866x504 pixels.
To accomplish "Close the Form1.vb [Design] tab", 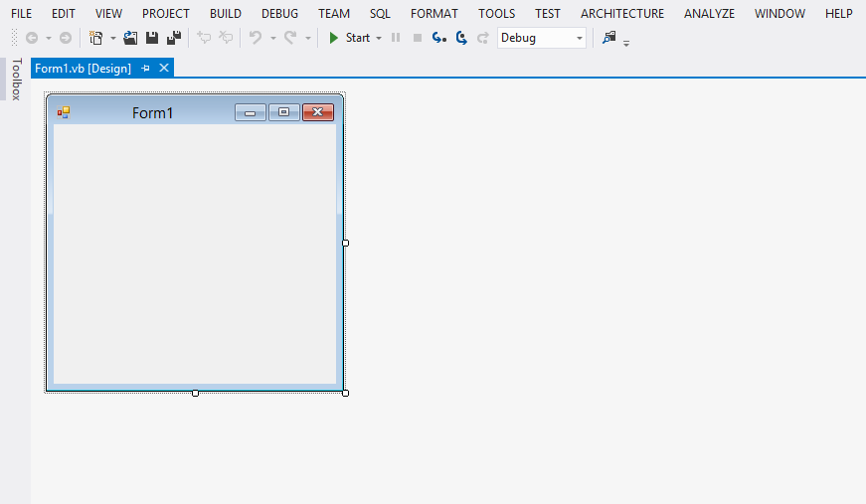I will pyautogui.click(x=164, y=68).
